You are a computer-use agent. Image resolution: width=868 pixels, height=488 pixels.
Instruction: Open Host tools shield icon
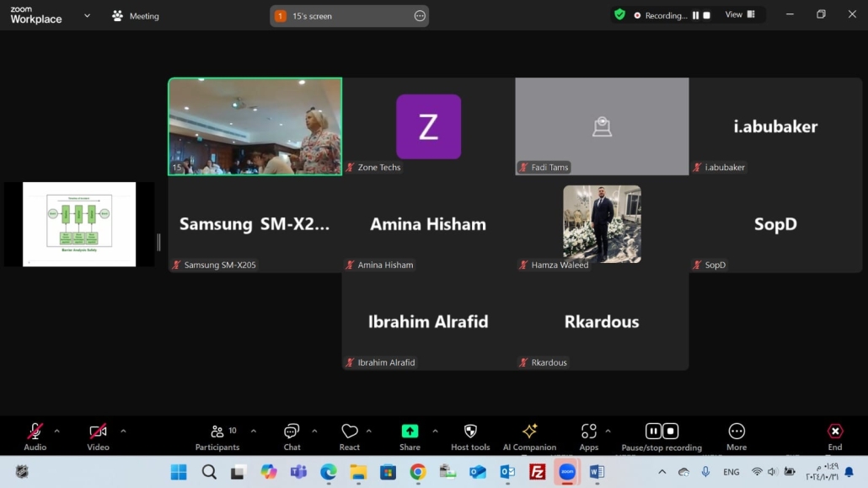tap(470, 432)
